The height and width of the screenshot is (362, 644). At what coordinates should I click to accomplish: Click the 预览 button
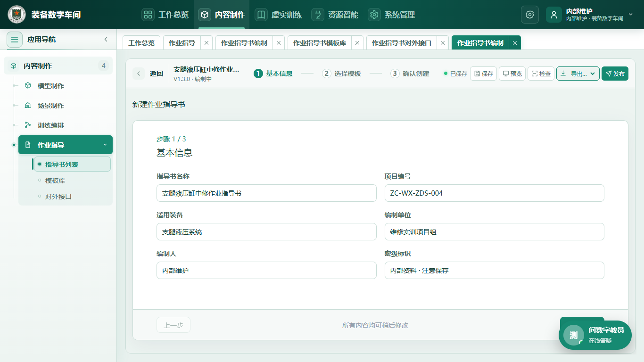512,74
